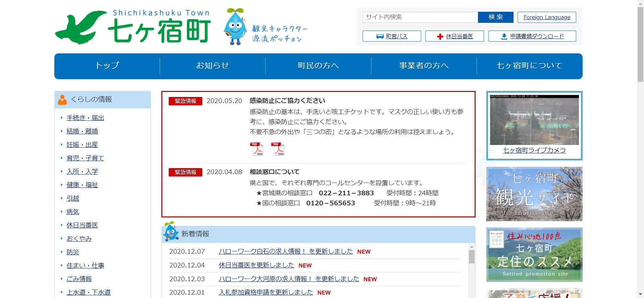Screen dimensions: 644x298
Task: Focus the サイト内検索 search field
Action: click(420, 17)
